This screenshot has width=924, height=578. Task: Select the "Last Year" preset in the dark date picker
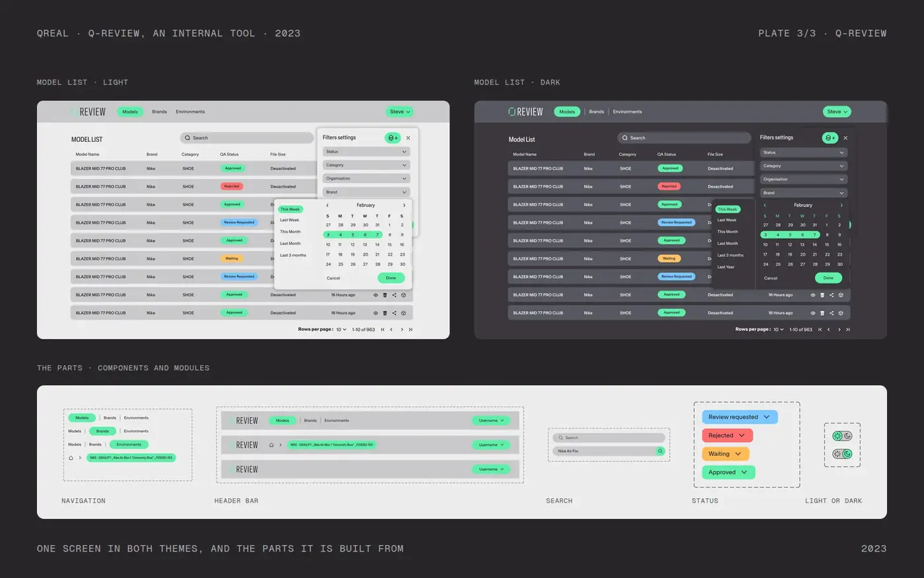[726, 267]
